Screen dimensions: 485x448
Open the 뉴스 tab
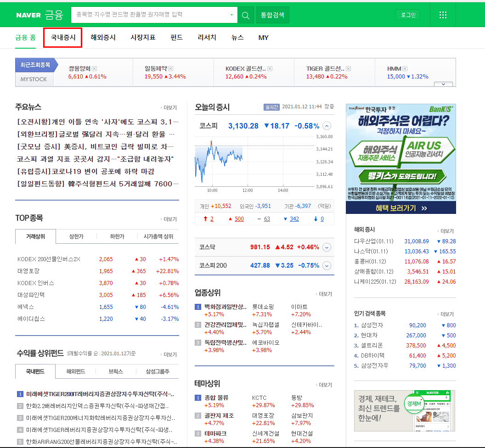coord(237,38)
